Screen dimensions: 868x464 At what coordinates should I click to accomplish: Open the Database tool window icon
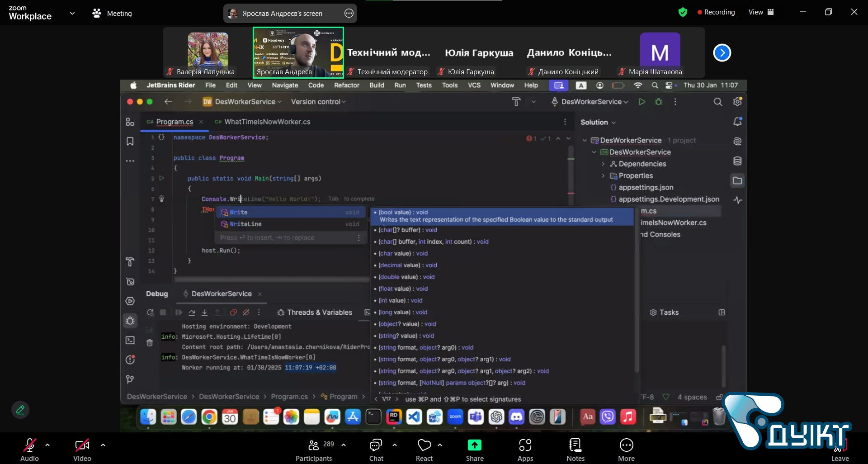[737, 161]
